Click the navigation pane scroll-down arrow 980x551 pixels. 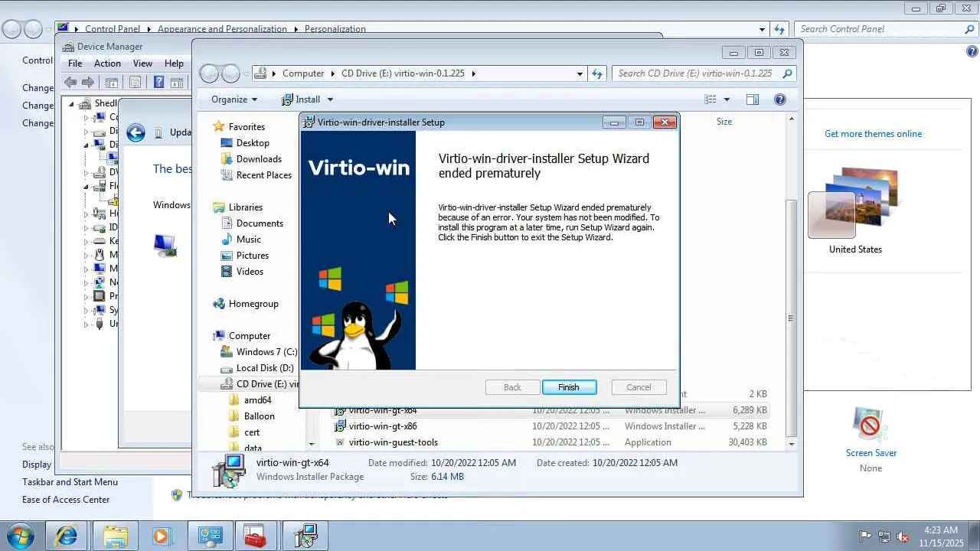pos(311,444)
